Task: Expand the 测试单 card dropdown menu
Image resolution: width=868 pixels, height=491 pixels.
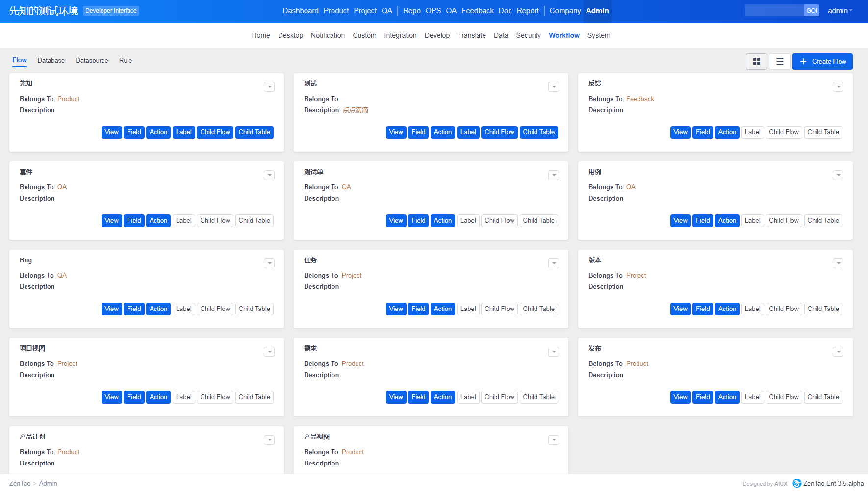Action: coord(554,175)
